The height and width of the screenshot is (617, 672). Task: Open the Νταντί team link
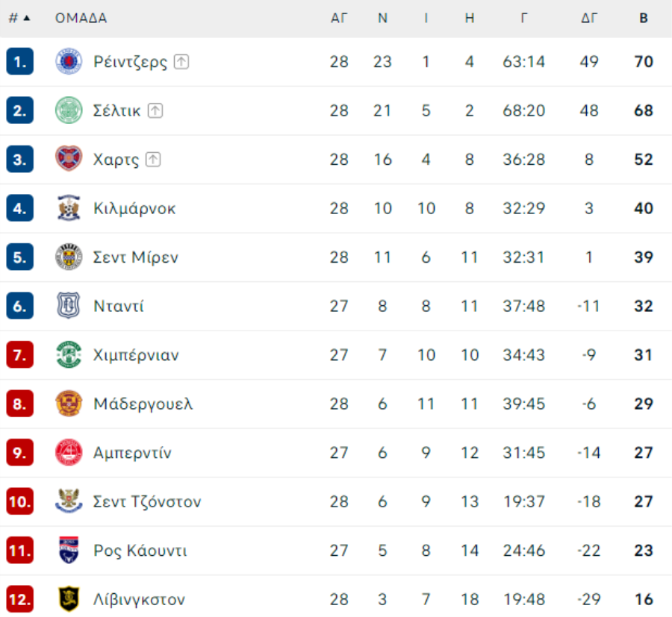pos(118,306)
